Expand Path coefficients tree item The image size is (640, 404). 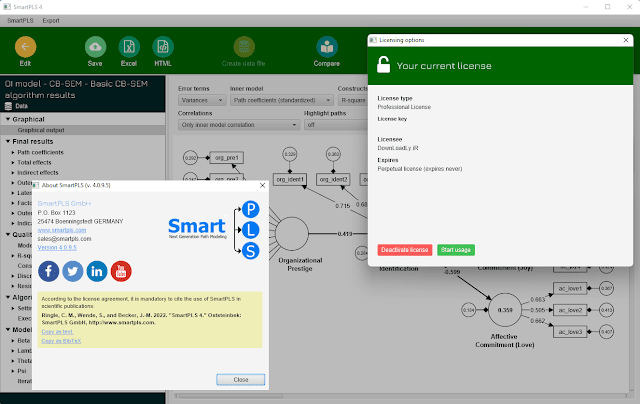click(13, 152)
